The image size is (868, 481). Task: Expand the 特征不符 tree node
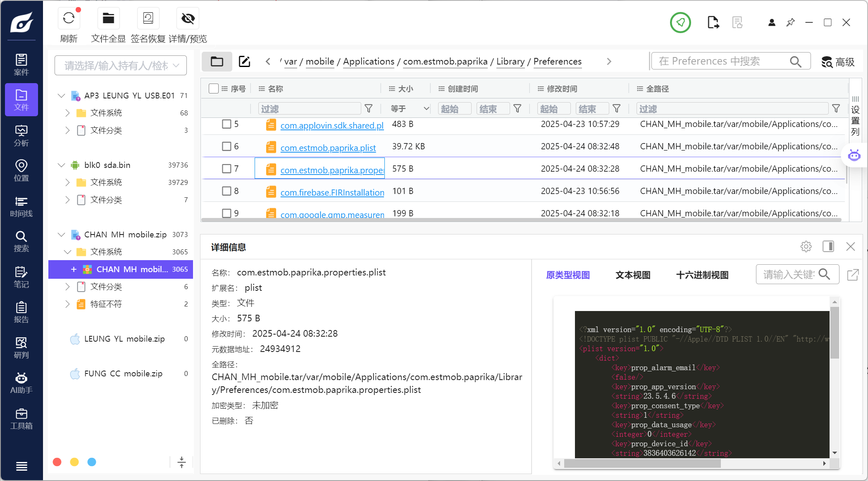coord(67,304)
